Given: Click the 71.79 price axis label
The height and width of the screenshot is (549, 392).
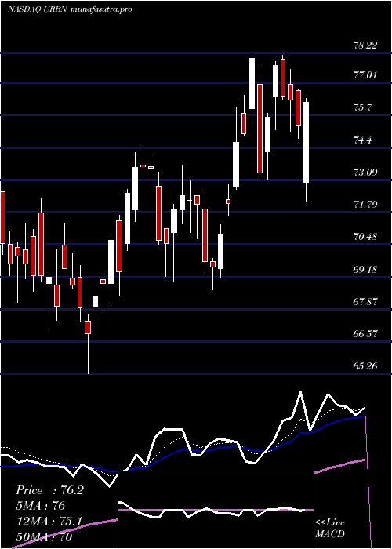Looking at the screenshot, I should coord(366,204).
